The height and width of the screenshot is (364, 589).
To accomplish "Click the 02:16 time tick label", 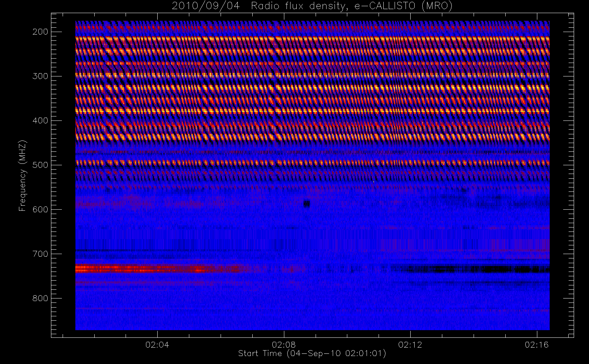I will (537, 344).
